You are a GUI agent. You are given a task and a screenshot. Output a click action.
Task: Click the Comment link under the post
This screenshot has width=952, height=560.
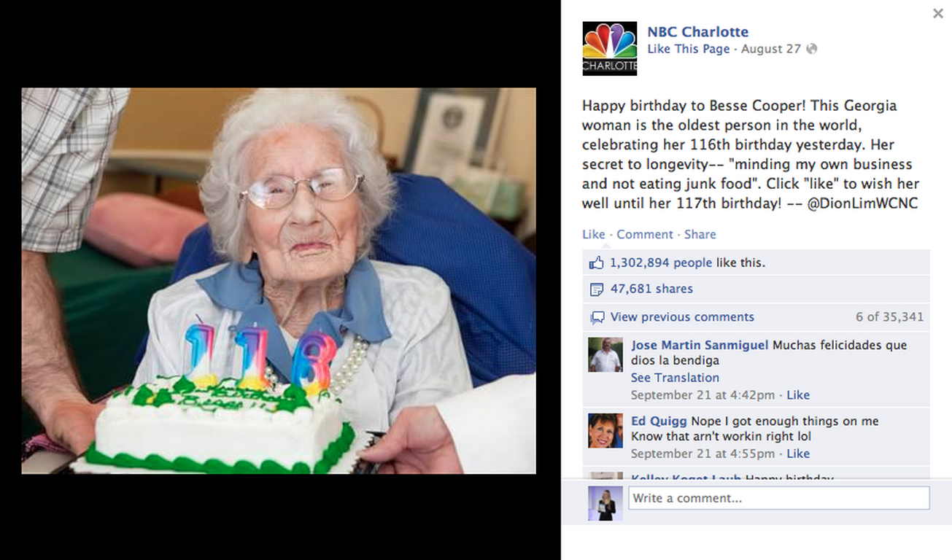pos(645,234)
